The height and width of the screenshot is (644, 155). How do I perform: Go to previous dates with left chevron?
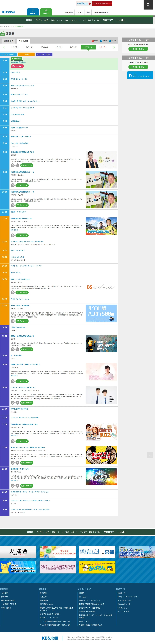point(4,47)
